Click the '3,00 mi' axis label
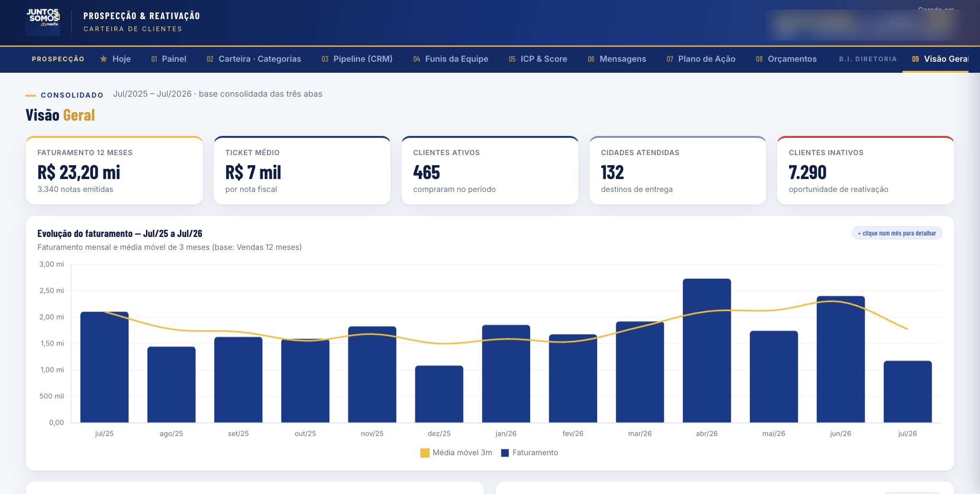 coord(52,264)
